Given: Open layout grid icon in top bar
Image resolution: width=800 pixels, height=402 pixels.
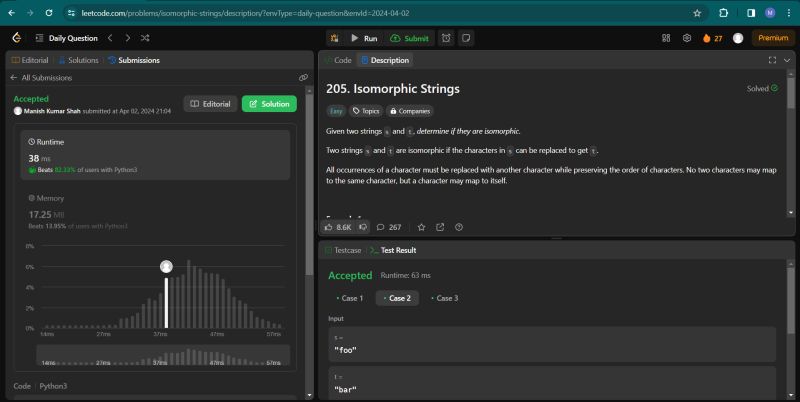Looking at the screenshot, I should (666, 38).
